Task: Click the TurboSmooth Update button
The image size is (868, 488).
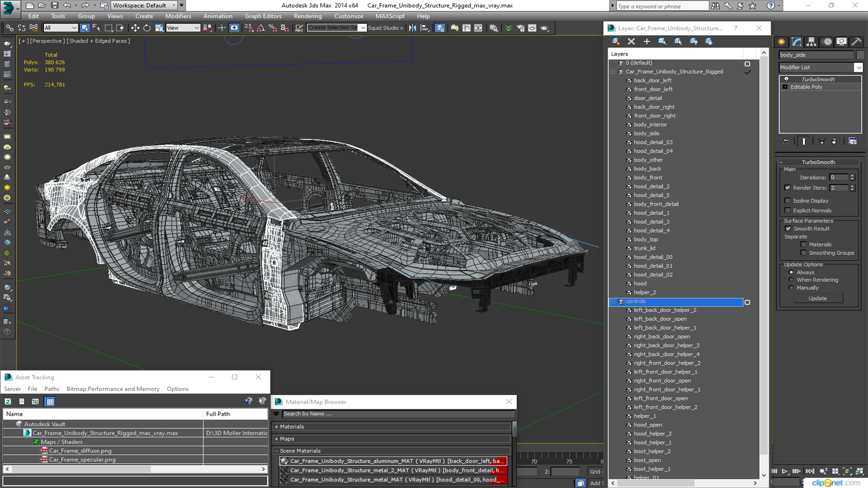Action: coord(817,298)
